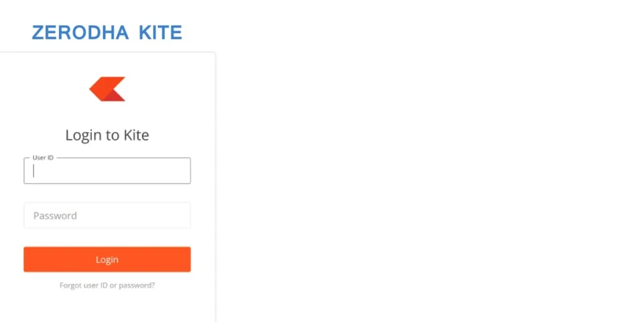Click the word Kite in the login heading
The height and width of the screenshot is (322, 644).
click(x=136, y=135)
